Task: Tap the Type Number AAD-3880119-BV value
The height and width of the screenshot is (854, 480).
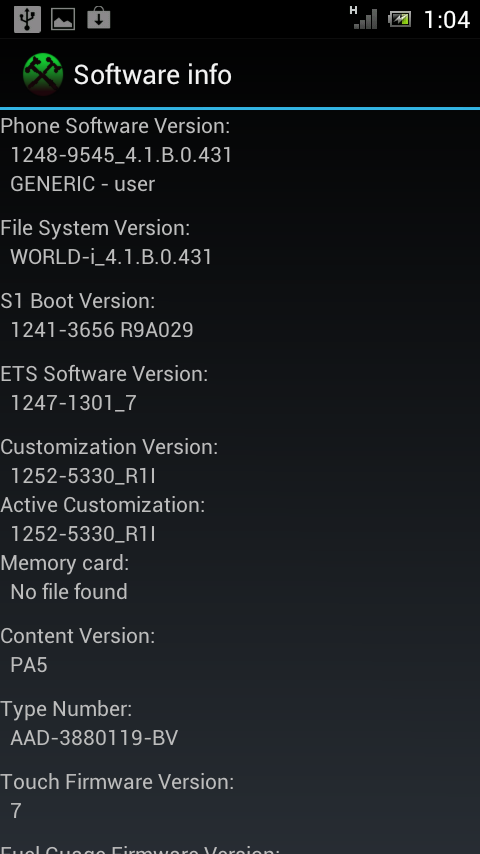Action: click(x=94, y=738)
